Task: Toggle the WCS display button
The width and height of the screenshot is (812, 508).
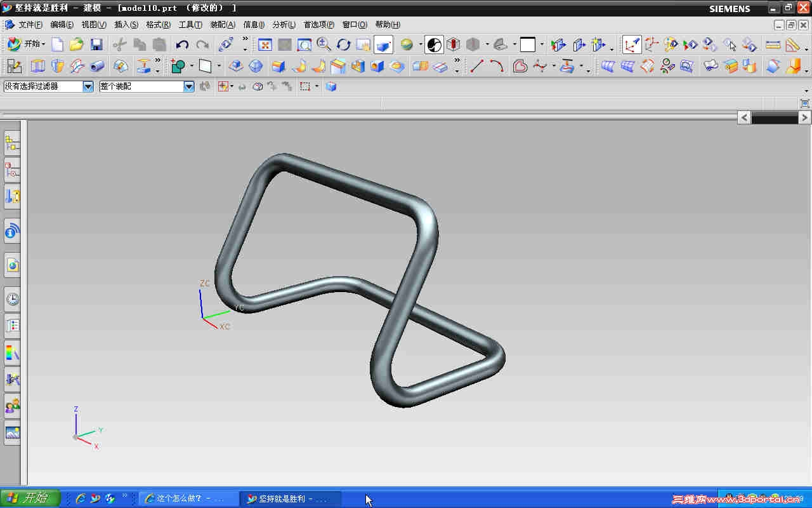Action: tap(632, 44)
